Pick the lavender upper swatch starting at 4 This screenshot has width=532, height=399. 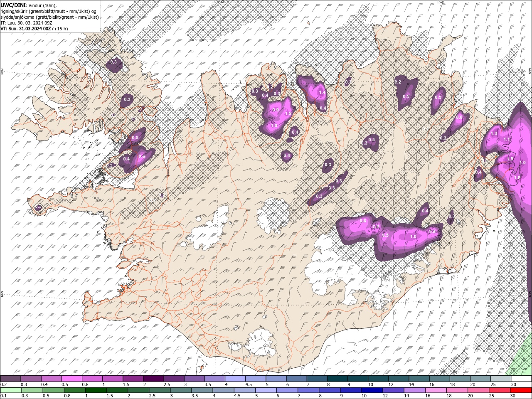coord(234,379)
